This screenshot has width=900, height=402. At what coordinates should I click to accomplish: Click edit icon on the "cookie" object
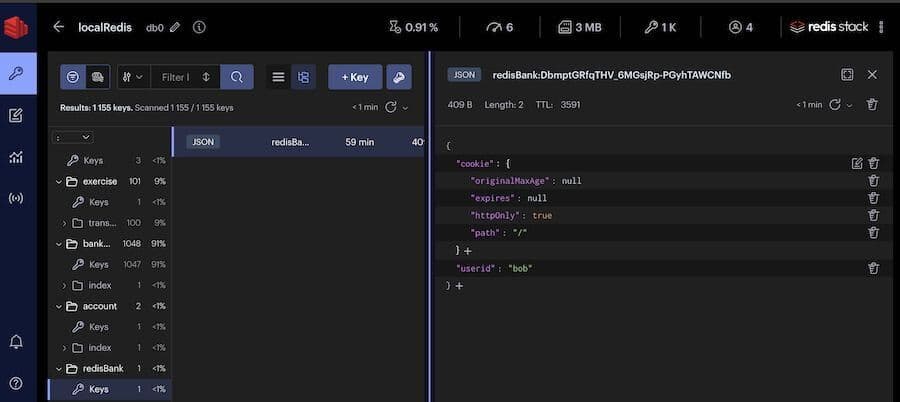(857, 163)
